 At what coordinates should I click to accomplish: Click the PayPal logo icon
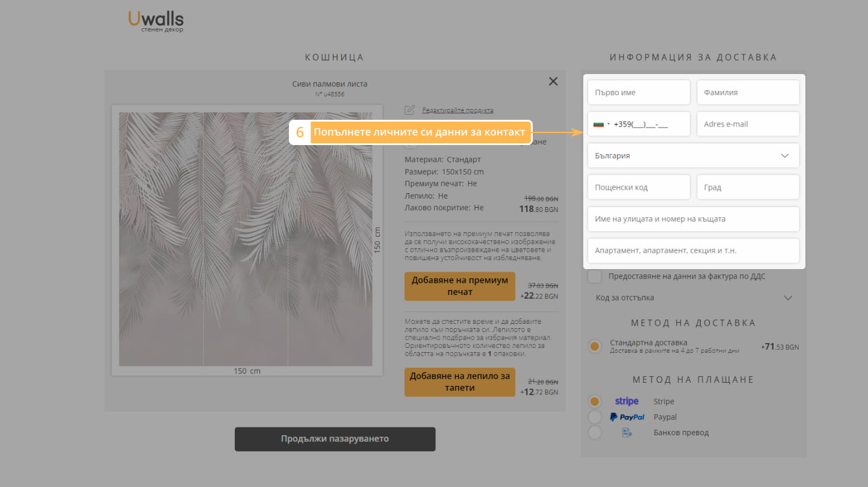tap(627, 417)
